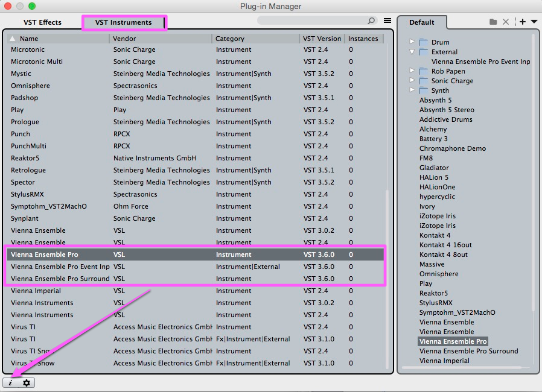Click the collection panel vertical scrollbar

[534, 172]
